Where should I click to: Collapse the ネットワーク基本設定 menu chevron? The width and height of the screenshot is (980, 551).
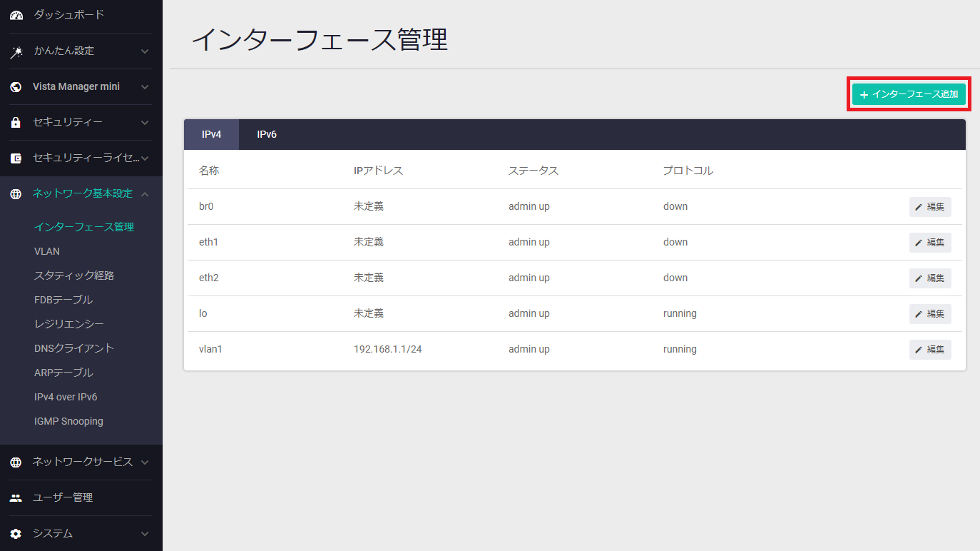145,194
